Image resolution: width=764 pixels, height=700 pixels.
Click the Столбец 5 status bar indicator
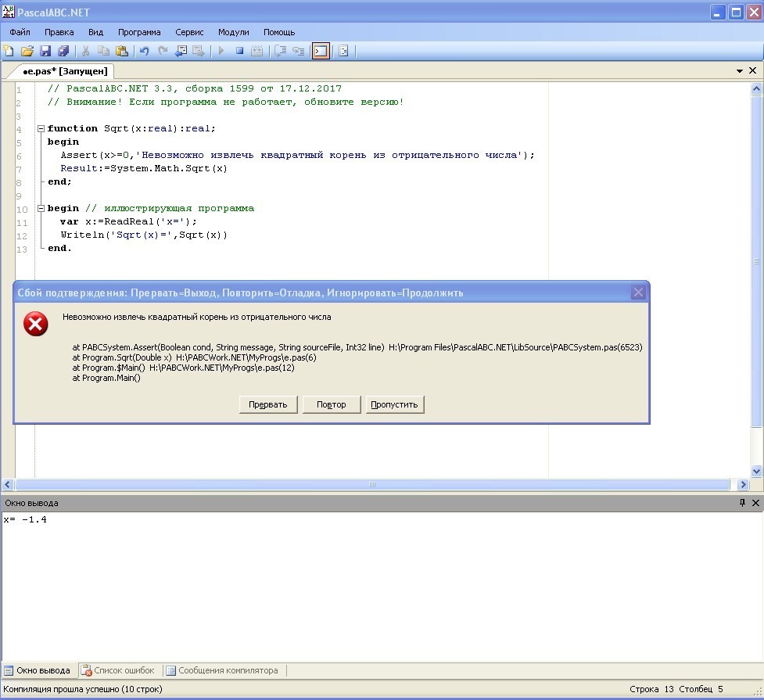[701, 689]
